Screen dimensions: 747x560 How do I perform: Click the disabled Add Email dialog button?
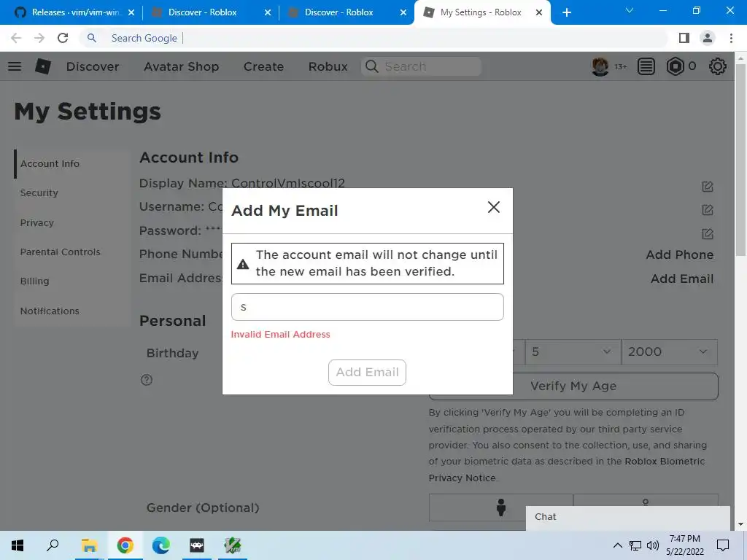[x=367, y=372]
